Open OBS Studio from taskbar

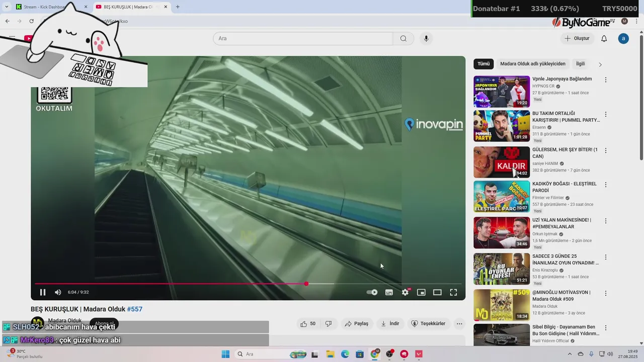(x=389, y=354)
